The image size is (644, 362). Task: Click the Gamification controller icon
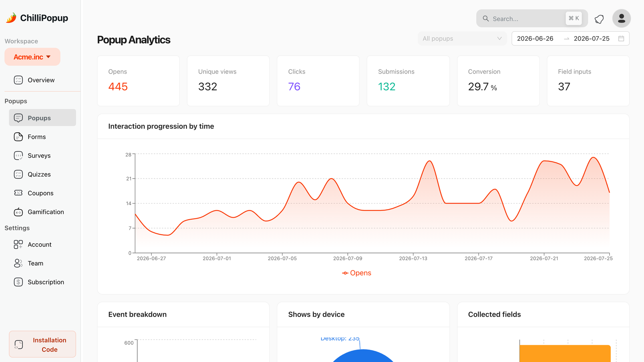(19, 212)
